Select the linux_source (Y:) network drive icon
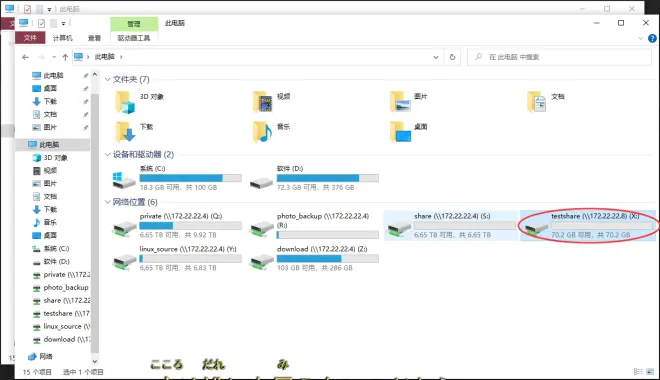Image resolution: width=660 pixels, height=380 pixels. tap(124, 262)
